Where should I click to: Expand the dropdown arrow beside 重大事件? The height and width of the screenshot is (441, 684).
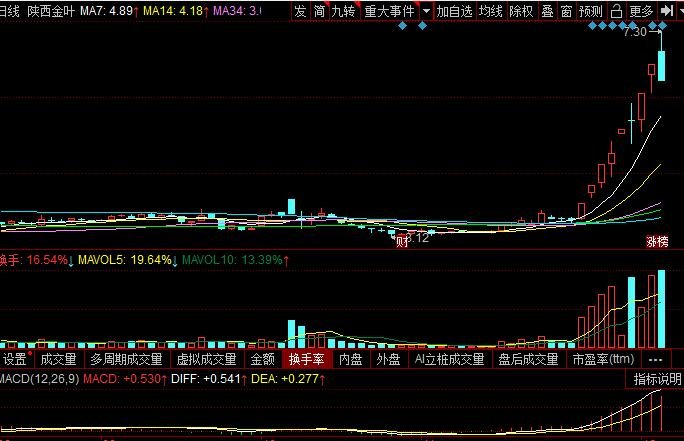tap(427, 11)
